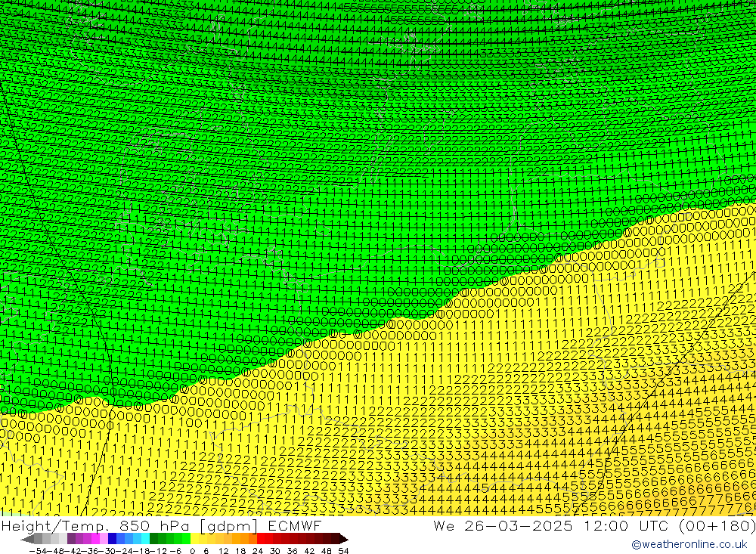Click the 54 label at the legend's right end
756x554 pixels.
[x=344, y=551]
